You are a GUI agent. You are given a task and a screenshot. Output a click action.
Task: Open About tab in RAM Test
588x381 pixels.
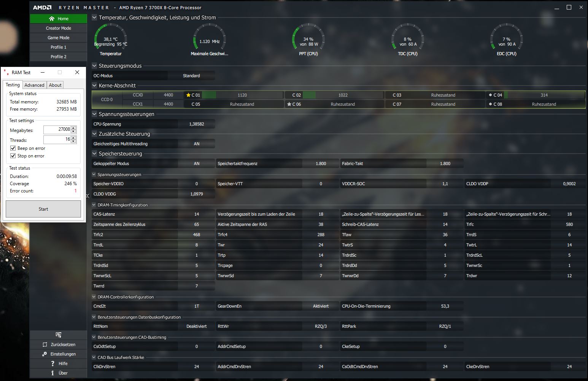coord(55,85)
